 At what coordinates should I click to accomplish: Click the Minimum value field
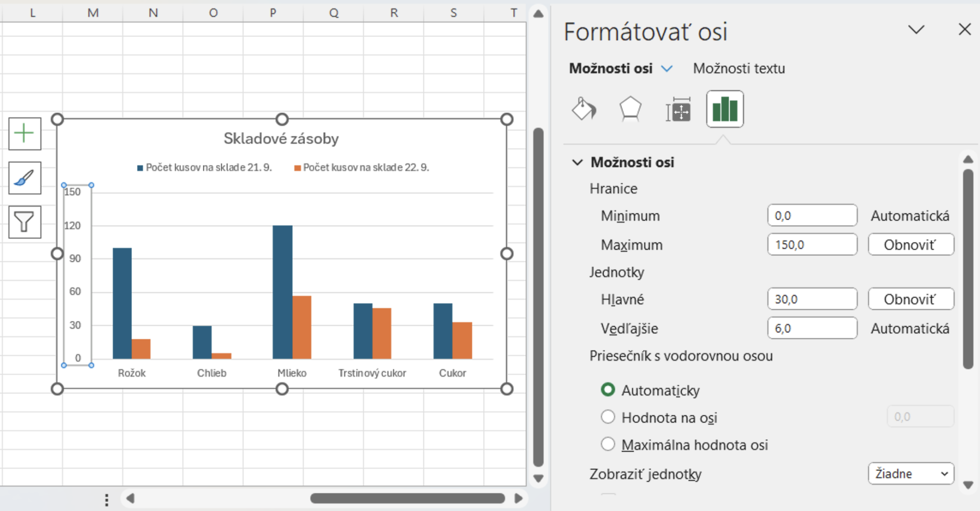point(812,215)
